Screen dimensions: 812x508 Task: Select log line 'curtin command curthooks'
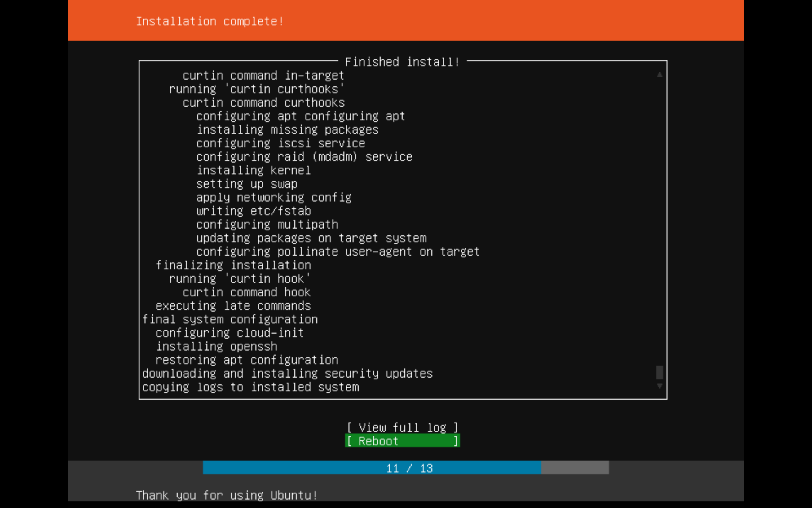tap(263, 102)
